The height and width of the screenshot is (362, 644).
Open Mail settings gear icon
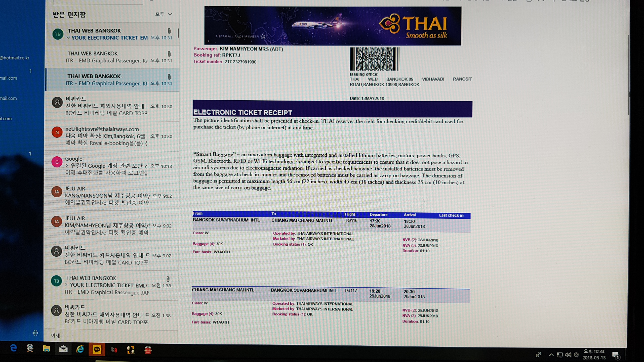click(35, 333)
